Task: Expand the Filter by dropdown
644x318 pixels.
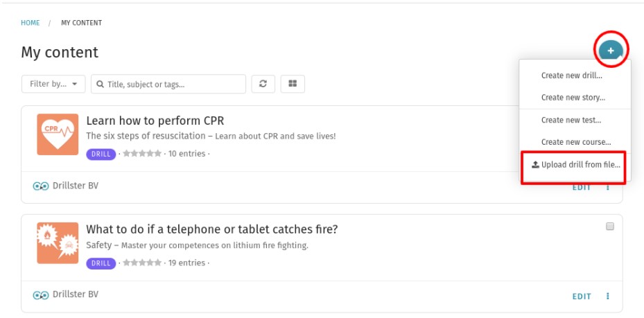Action: (x=53, y=84)
